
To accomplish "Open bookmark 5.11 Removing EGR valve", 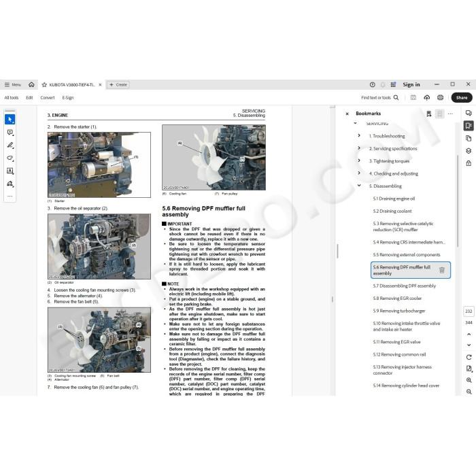I will 396,342.
